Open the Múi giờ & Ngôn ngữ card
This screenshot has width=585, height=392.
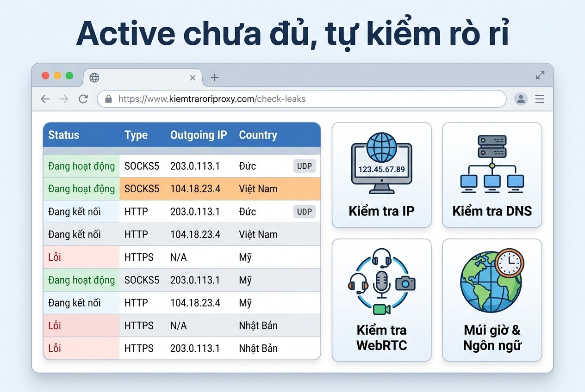[x=492, y=300]
